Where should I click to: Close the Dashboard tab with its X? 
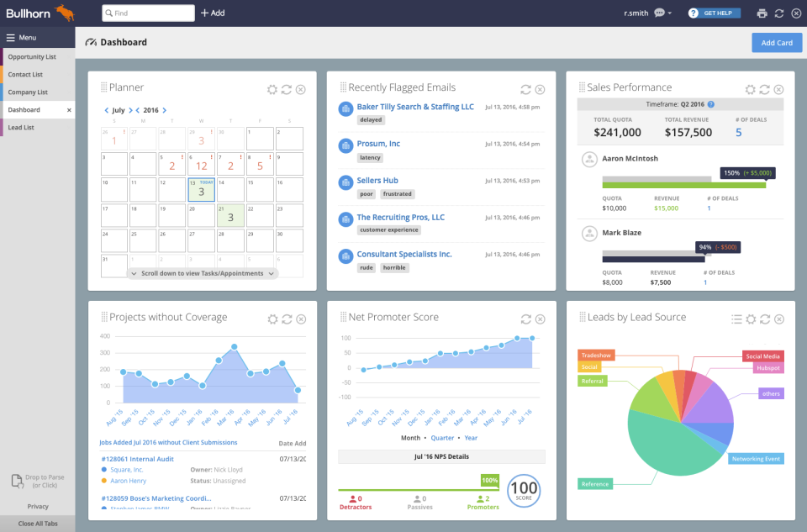click(x=69, y=110)
